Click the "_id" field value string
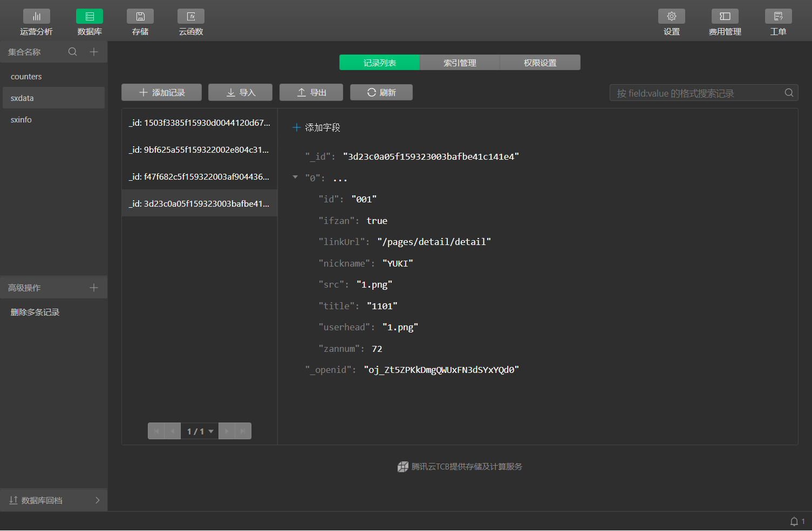The width and height of the screenshot is (812, 531). click(431, 156)
